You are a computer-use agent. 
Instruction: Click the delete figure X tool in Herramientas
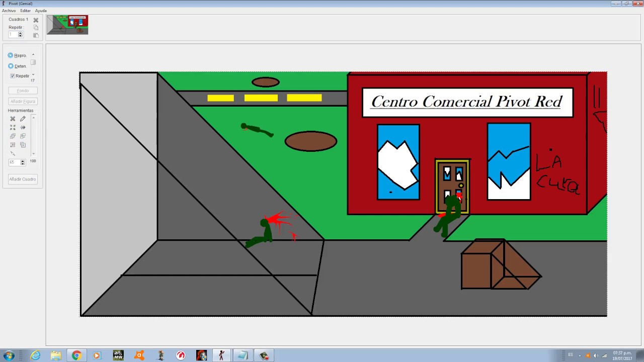click(13, 119)
